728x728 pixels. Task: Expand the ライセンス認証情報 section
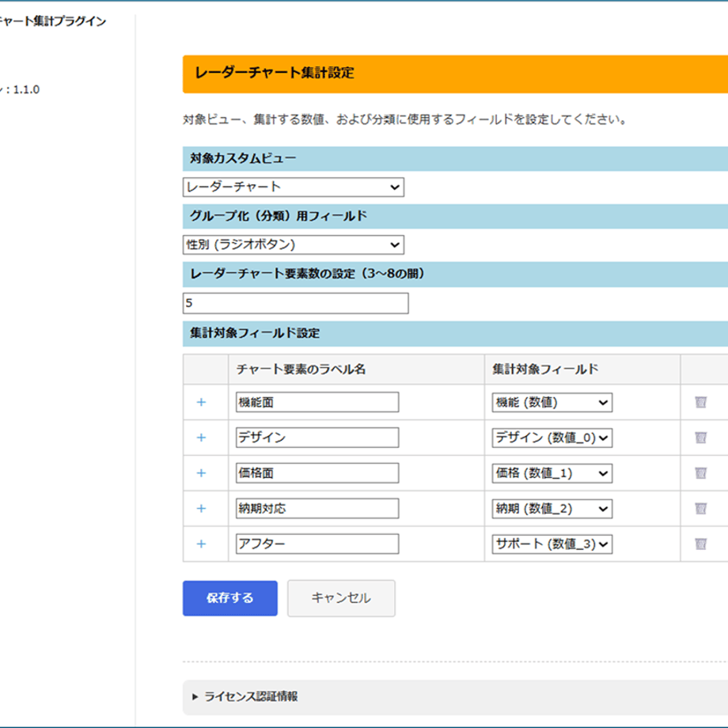(x=245, y=696)
